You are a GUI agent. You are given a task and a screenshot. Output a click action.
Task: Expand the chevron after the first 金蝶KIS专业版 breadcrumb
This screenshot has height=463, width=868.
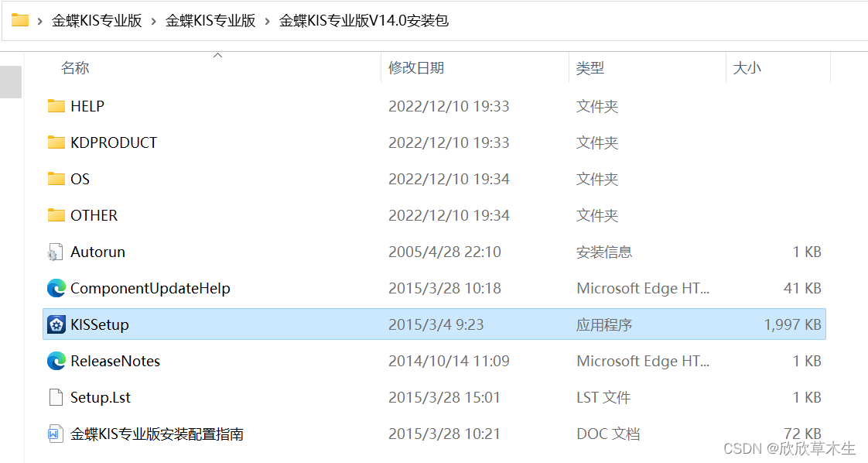click(153, 22)
